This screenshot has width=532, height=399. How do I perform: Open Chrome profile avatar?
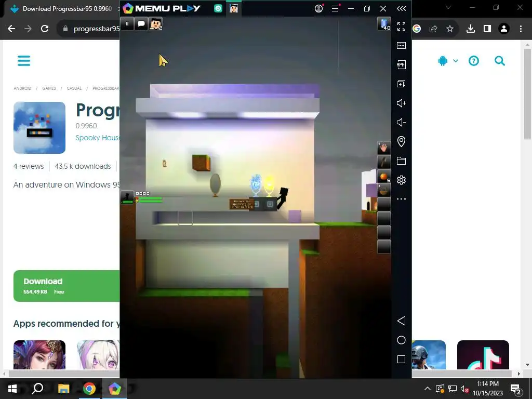(504, 29)
